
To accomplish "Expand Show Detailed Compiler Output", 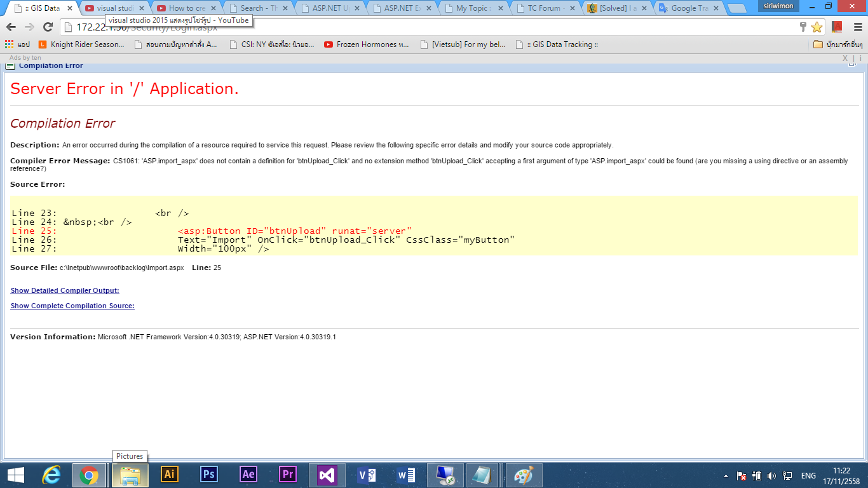I will [65, 290].
